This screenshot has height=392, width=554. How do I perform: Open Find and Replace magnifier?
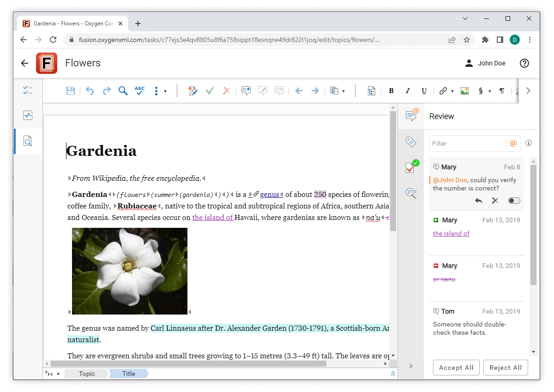pos(123,91)
